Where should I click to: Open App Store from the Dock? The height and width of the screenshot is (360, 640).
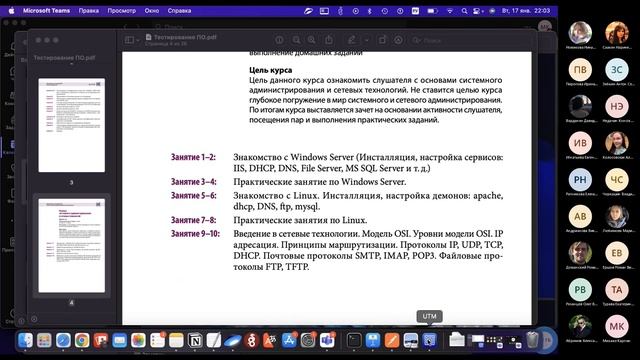(x=289, y=340)
